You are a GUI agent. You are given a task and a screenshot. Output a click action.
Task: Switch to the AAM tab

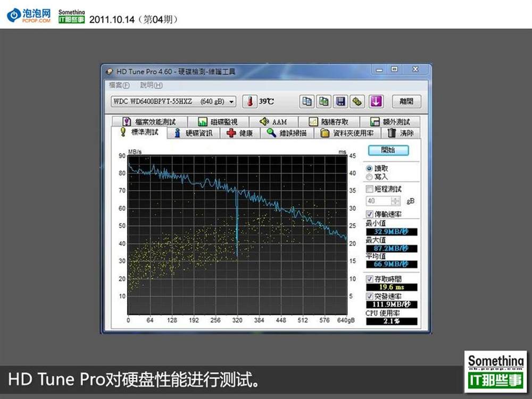[273, 121]
